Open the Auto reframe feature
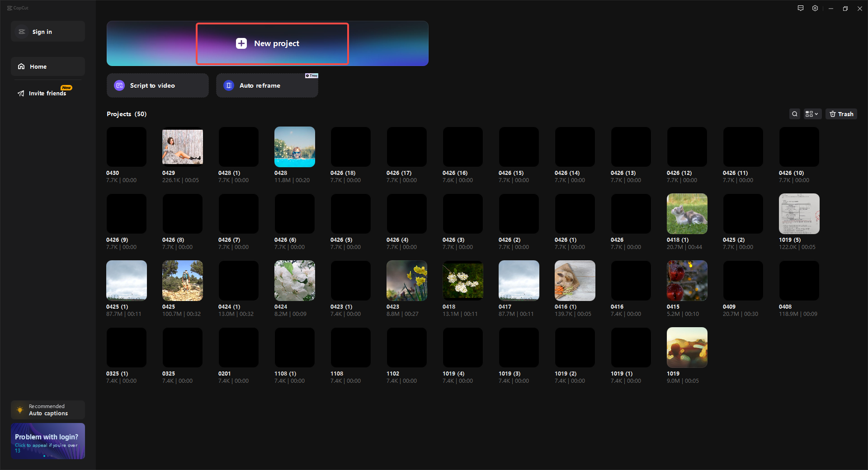This screenshot has width=868, height=470. (267, 85)
